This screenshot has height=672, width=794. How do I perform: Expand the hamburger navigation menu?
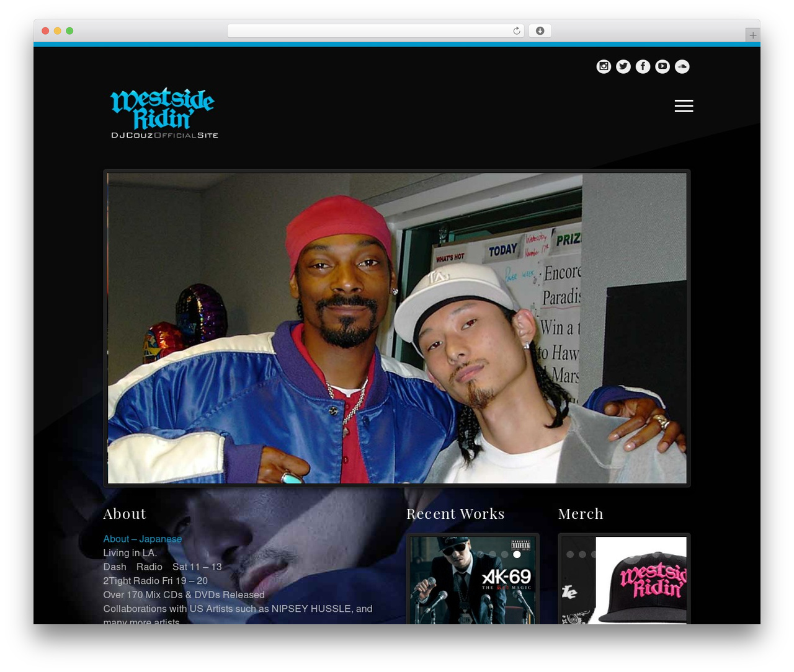pos(684,106)
